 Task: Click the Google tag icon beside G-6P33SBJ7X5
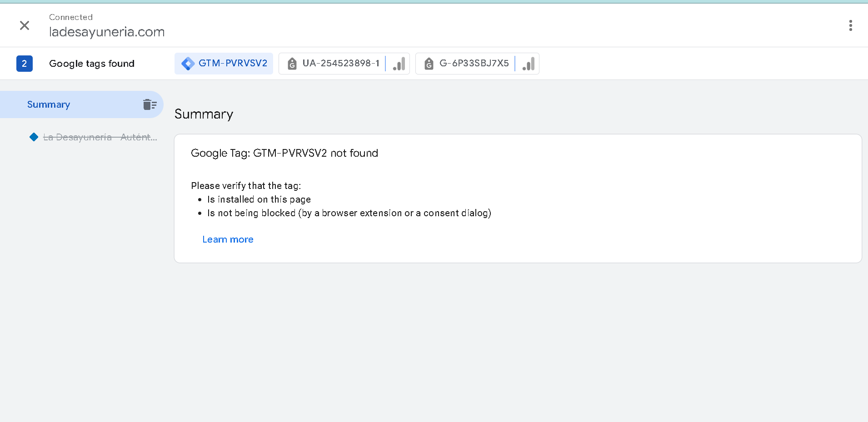[x=429, y=64]
